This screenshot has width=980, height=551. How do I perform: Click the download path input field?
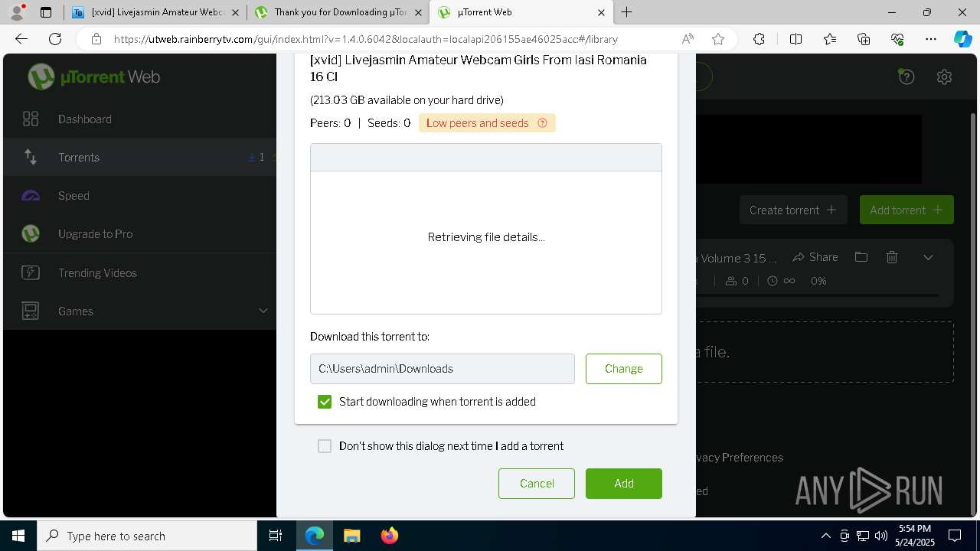(443, 369)
